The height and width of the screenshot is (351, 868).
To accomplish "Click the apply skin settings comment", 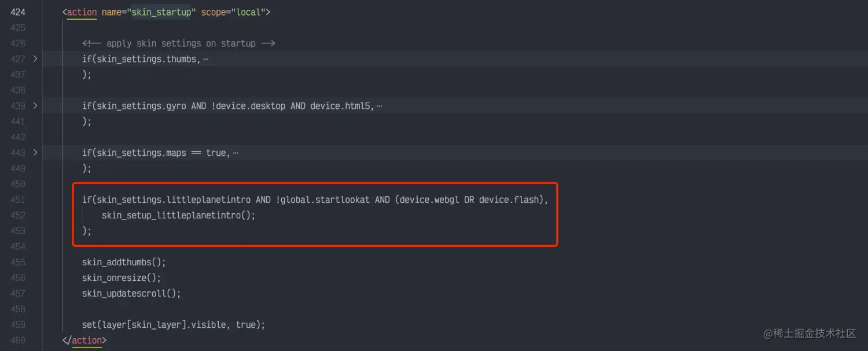I will coord(178,43).
